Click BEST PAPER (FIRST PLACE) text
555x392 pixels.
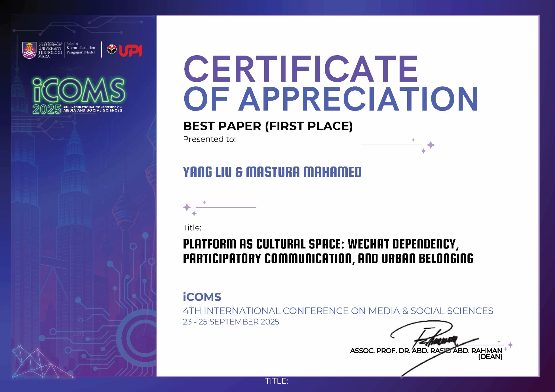(x=268, y=126)
